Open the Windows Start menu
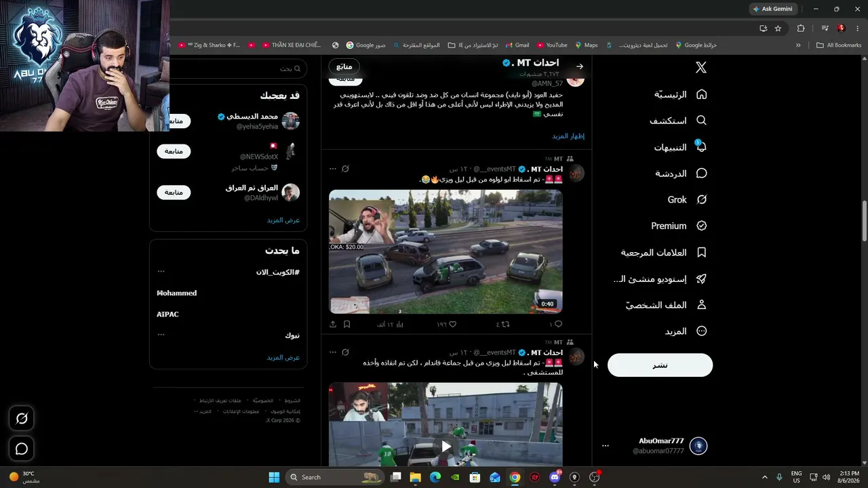Image resolution: width=868 pixels, height=488 pixels. [274, 477]
